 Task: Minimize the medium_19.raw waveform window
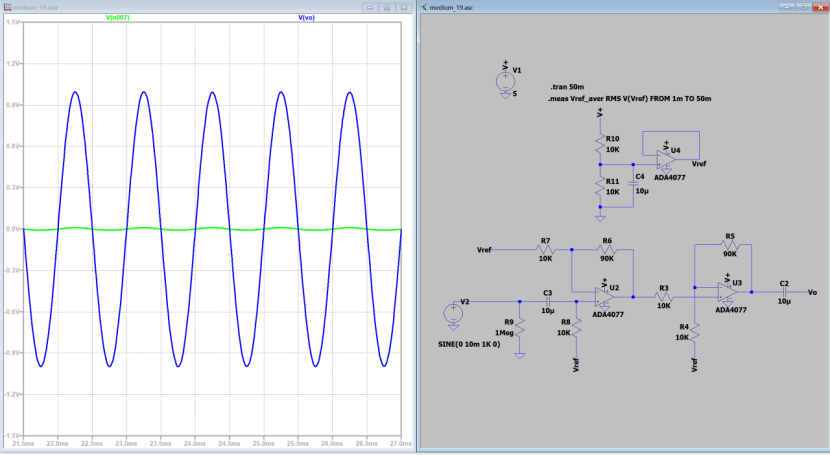click(x=369, y=6)
